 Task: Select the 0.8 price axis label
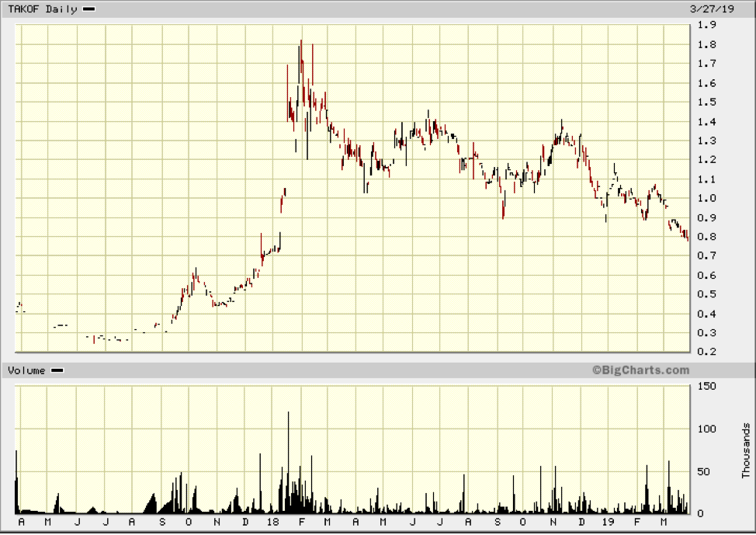(x=707, y=237)
